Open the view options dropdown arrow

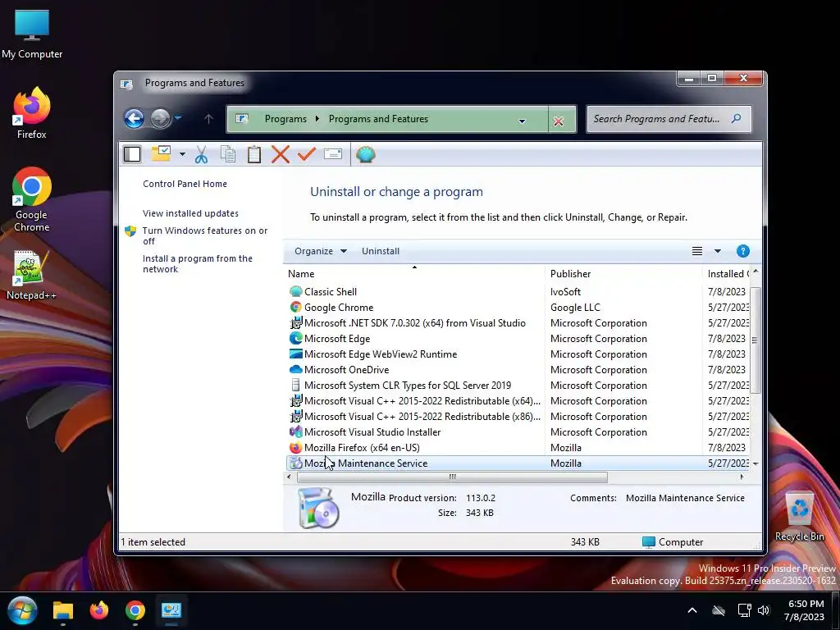[718, 251]
